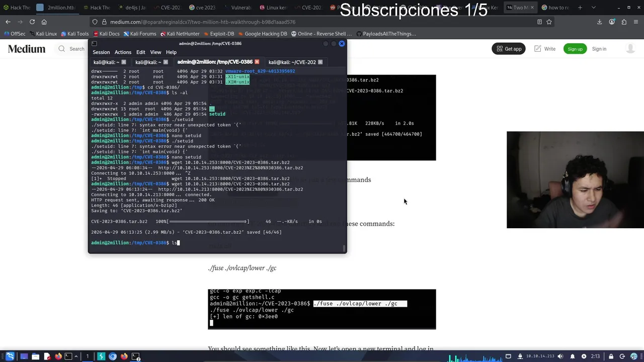
Task: Click the './fuse ./ovlcap/lower ./gc' article text
Action: tap(242, 268)
